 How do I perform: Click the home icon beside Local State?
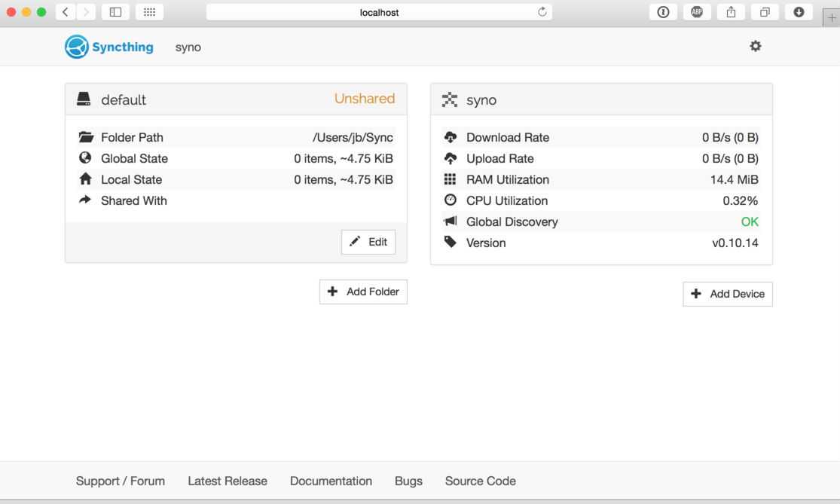84,179
